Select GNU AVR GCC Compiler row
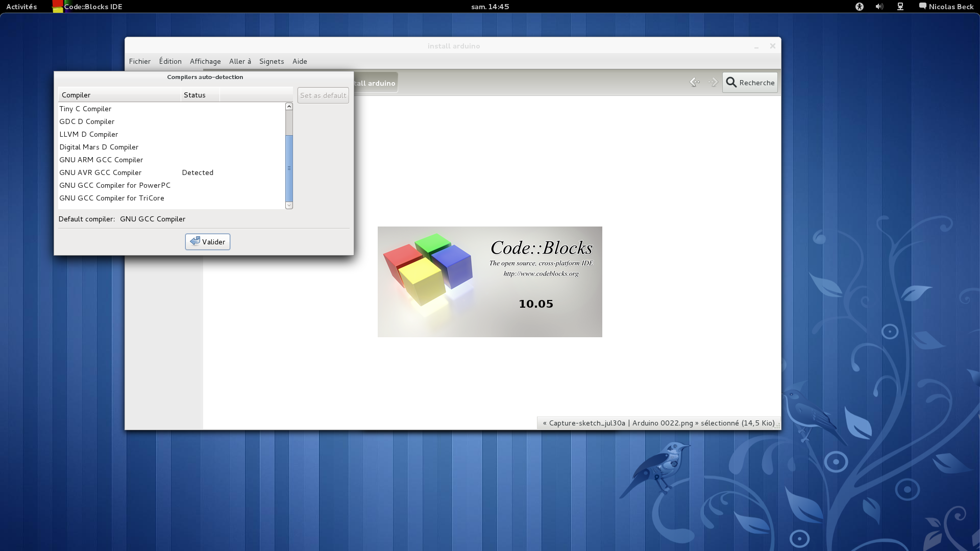980x551 pixels. (171, 172)
